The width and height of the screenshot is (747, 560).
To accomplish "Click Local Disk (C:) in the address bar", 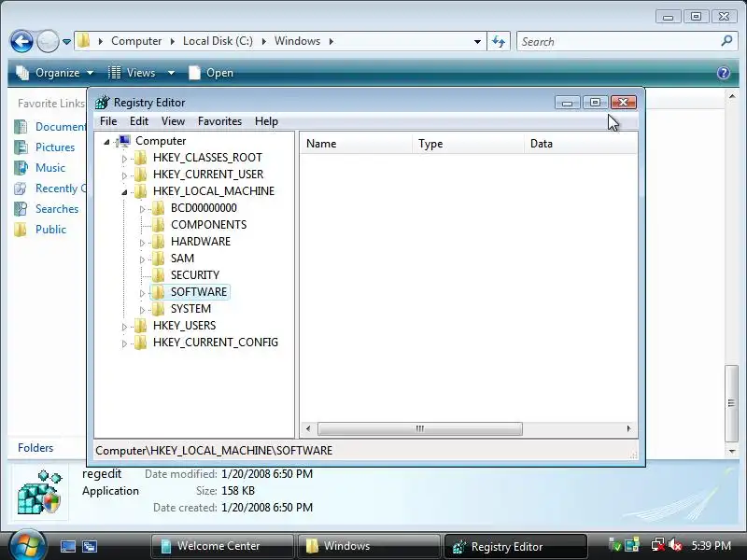I will 218,41.
